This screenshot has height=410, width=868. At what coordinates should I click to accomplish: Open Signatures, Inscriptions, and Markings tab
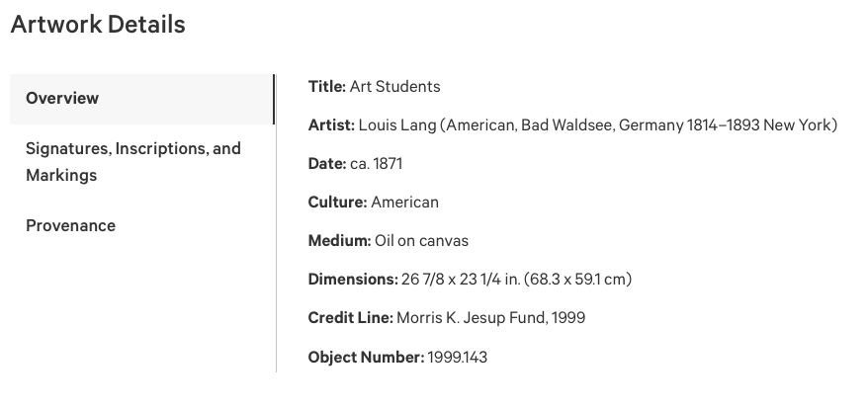click(x=132, y=162)
